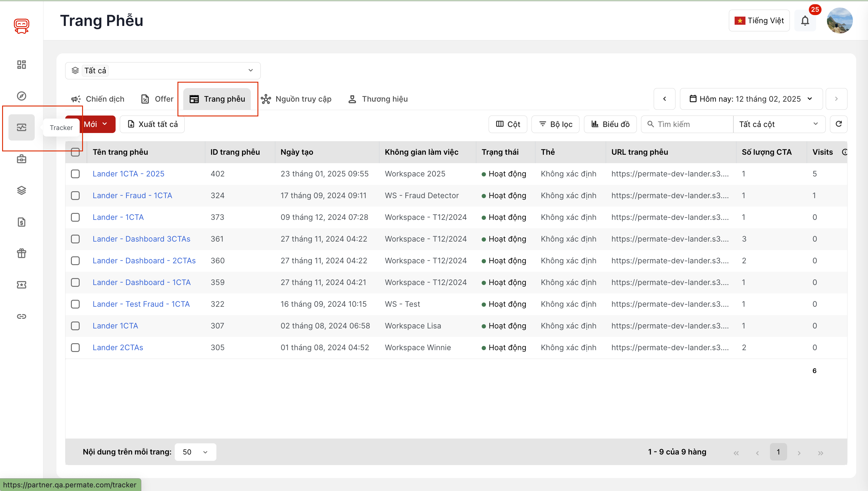This screenshot has width=868, height=491.
Task: Open the Bộ lọc filter button
Action: pyautogui.click(x=555, y=124)
